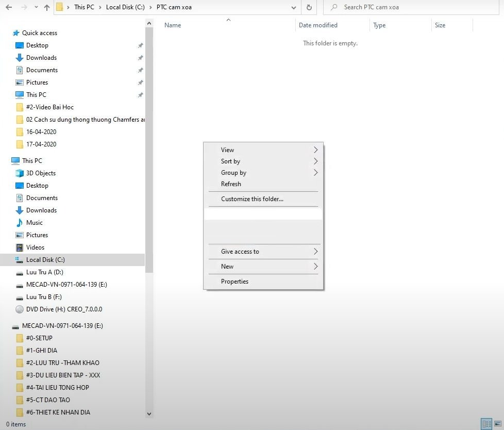Open the '16-04-2020' folder
The image size is (504, 430).
click(x=41, y=132)
